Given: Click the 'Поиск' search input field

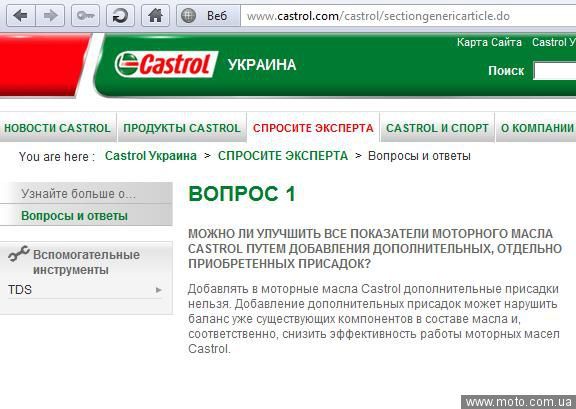Looking at the screenshot, I should tap(555, 71).
